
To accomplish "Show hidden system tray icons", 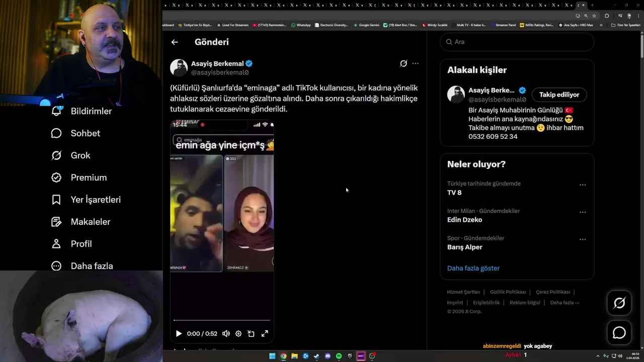I will coord(598,356).
